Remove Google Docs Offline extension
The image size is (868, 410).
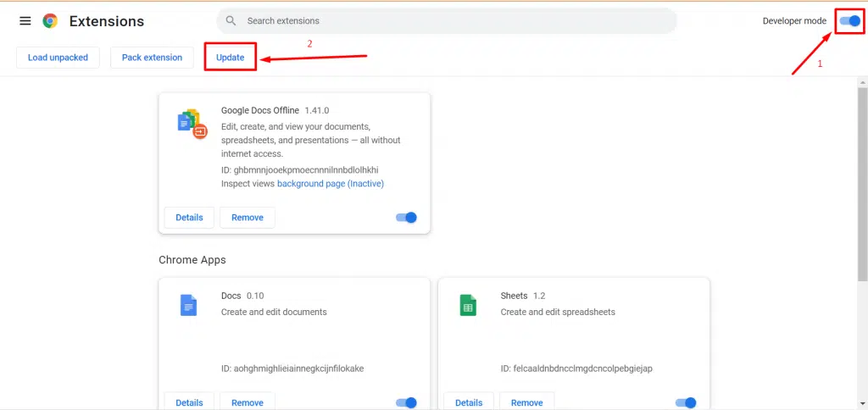(x=248, y=218)
